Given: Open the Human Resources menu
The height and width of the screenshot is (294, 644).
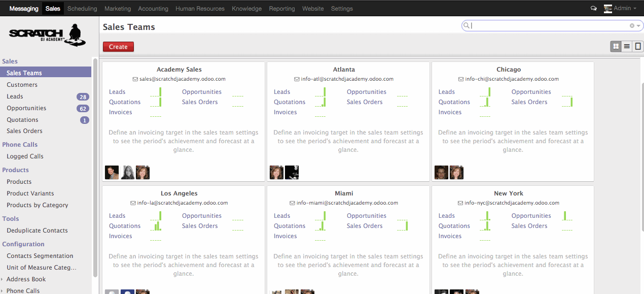Looking at the screenshot, I should tap(200, 9).
